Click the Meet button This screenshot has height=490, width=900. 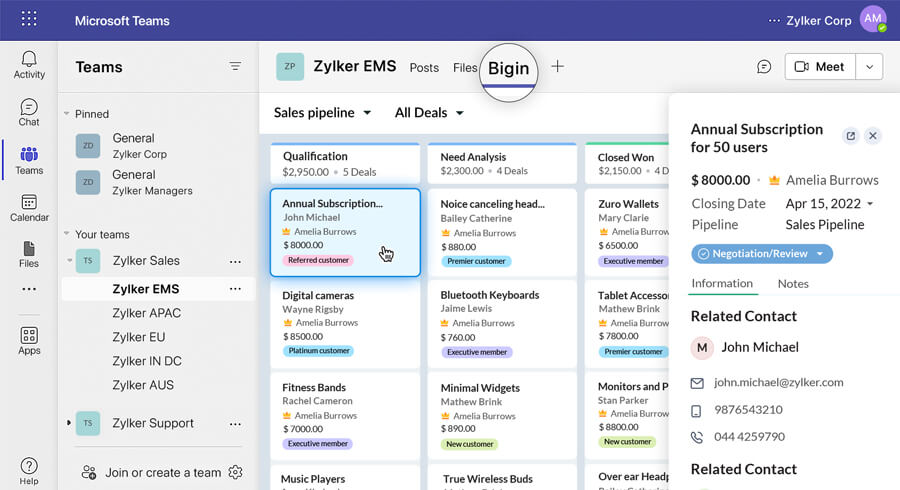(x=820, y=67)
